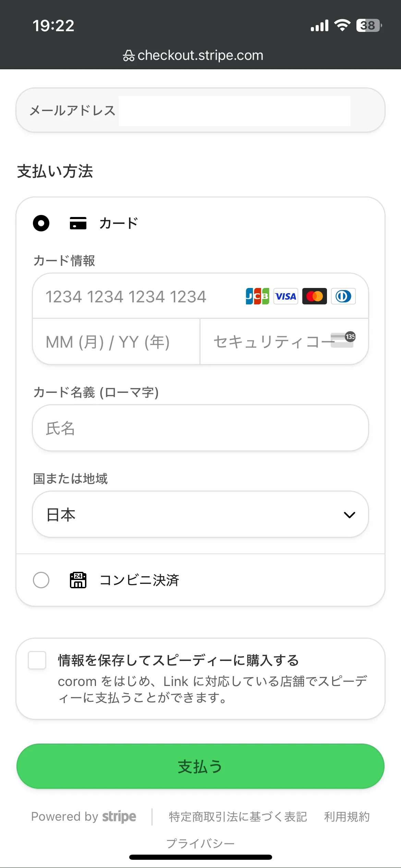Focus the 氏名 cardholder name field

tap(200, 428)
